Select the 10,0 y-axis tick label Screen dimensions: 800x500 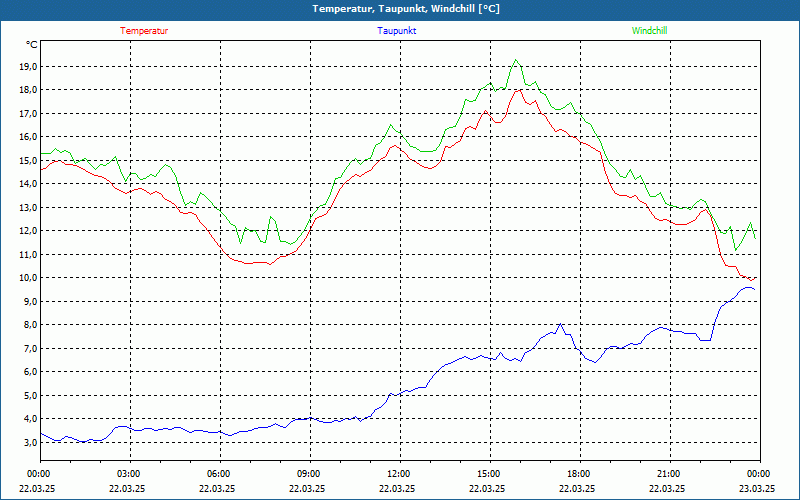click(28, 278)
